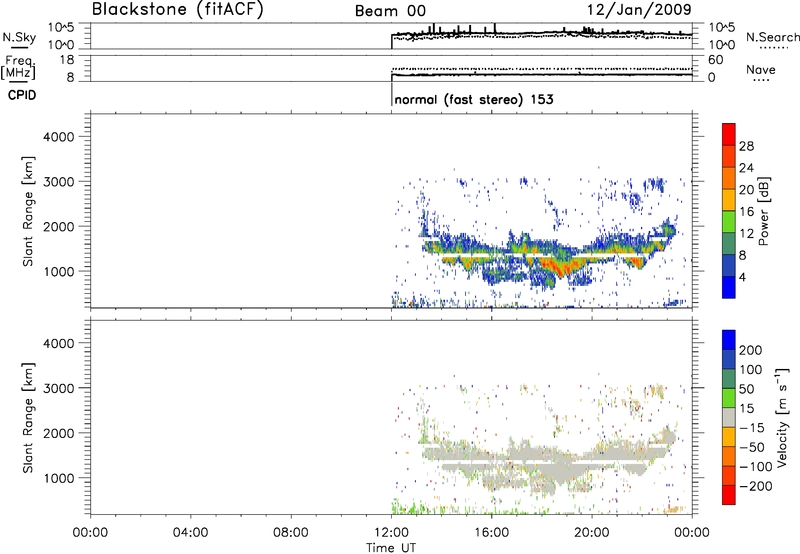Screen dimensions: 800x554
Task: Click the N.Search legend label
Action: click(x=772, y=37)
